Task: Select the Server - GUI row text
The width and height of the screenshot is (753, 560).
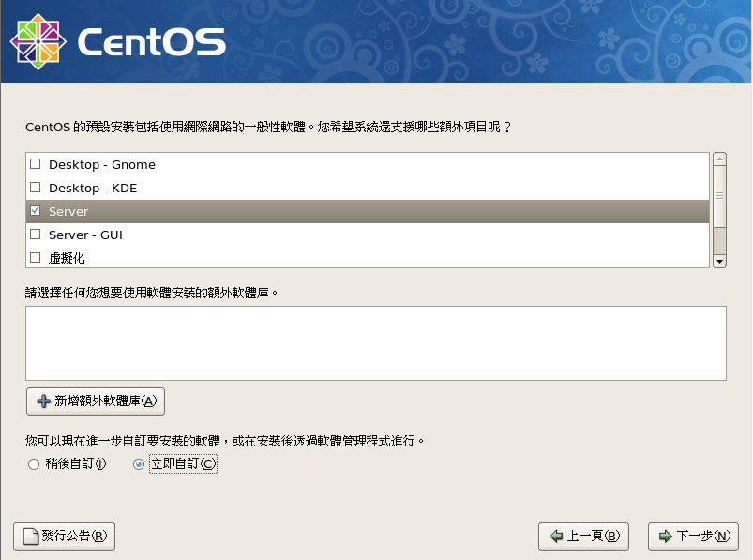Action: pyautogui.click(x=85, y=235)
